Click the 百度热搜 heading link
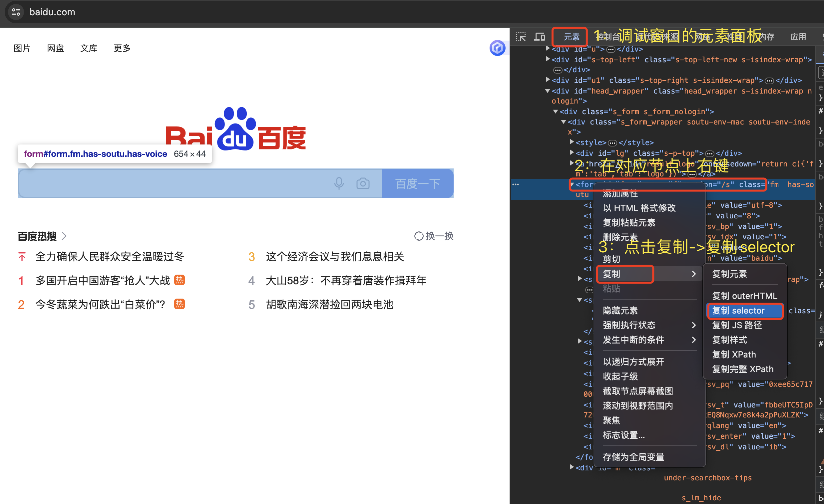This screenshot has height=504, width=824. 37,236
